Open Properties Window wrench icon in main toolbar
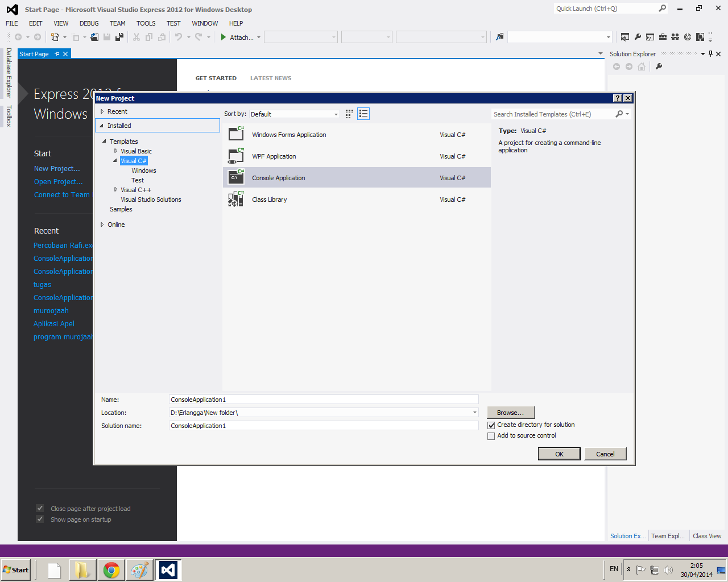The width and height of the screenshot is (728, 582). tap(638, 37)
